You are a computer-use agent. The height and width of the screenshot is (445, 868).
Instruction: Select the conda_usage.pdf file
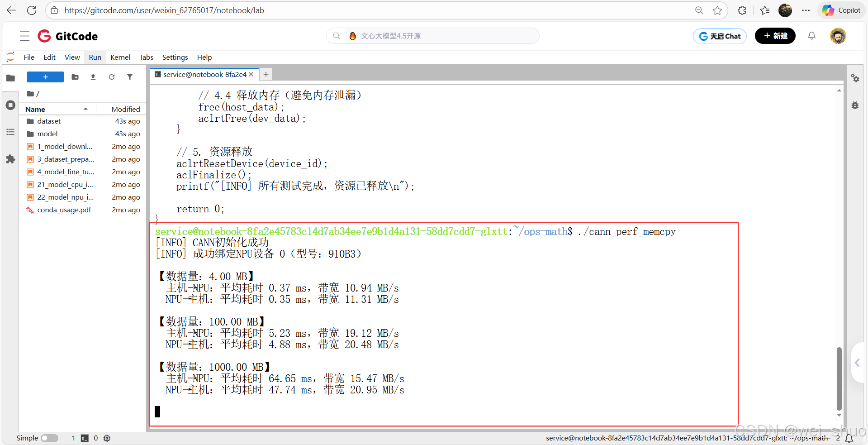[x=83, y=210]
